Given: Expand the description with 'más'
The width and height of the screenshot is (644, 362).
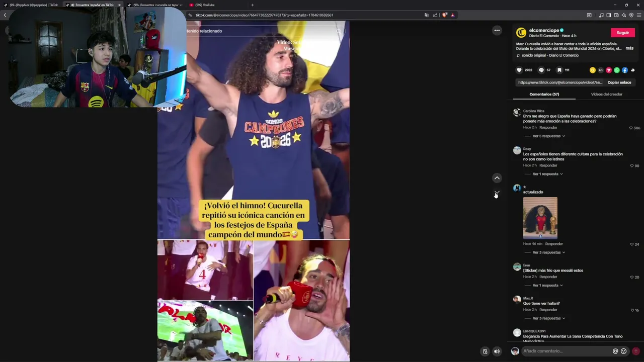Looking at the screenshot, I should pyautogui.click(x=629, y=49).
